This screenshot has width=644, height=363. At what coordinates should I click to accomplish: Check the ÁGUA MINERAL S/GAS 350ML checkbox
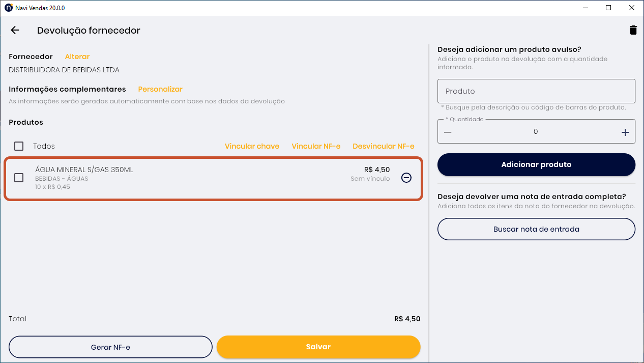pos(19,178)
